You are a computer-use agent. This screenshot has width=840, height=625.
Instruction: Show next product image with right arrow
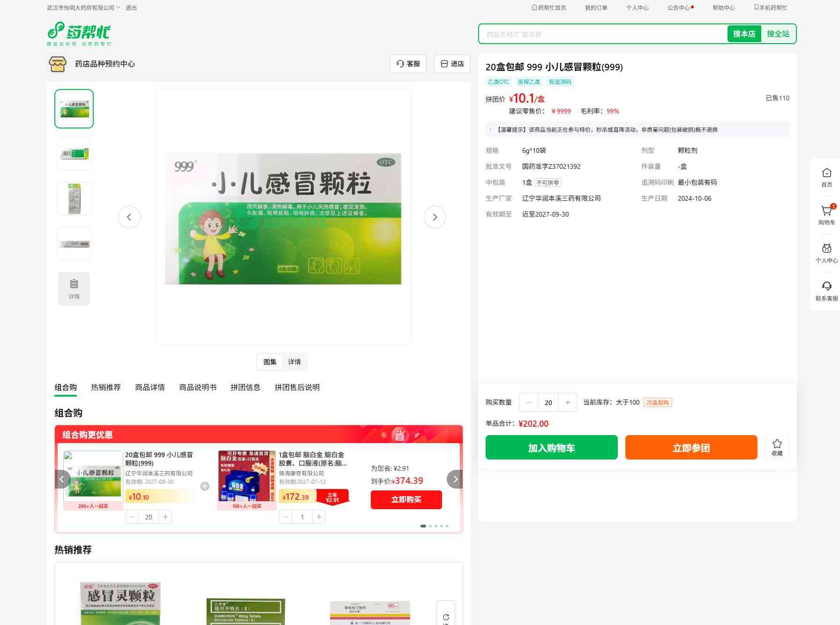click(435, 217)
